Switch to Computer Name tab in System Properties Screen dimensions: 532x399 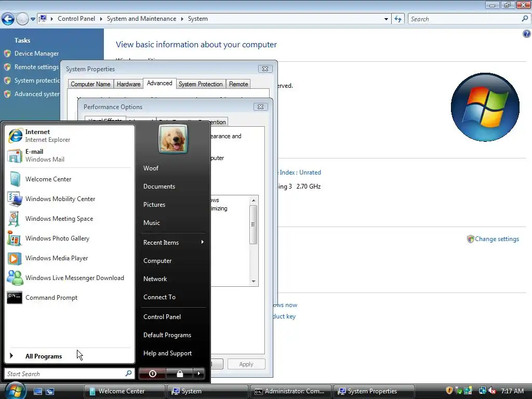pyautogui.click(x=90, y=84)
